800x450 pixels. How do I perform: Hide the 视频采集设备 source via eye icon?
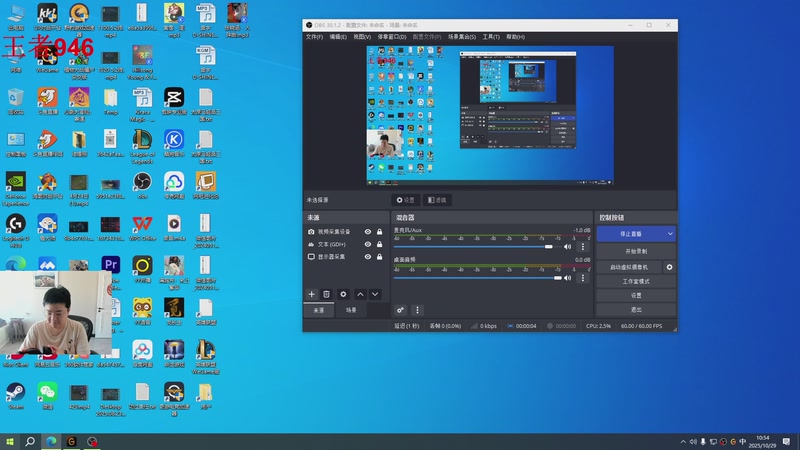click(x=367, y=232)
